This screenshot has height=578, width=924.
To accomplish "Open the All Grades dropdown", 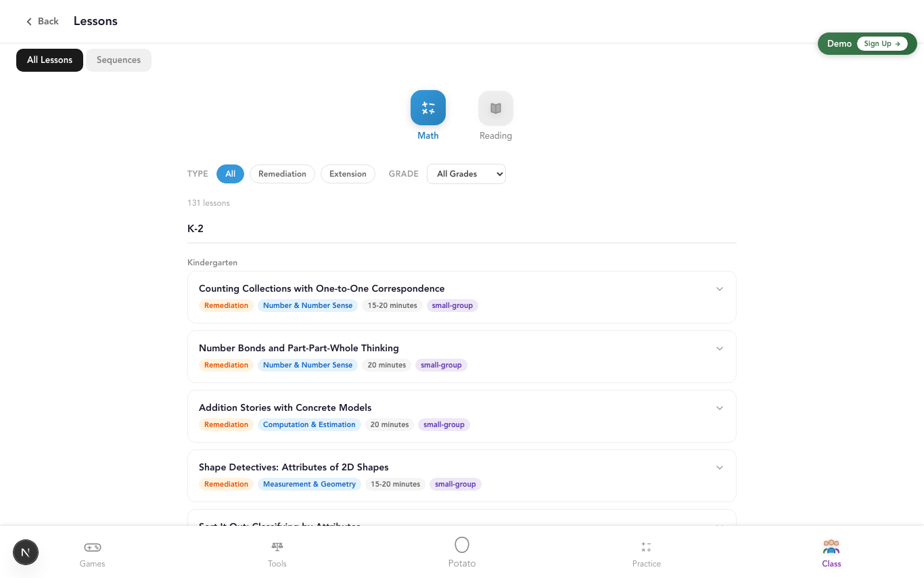I will point(466,174).
